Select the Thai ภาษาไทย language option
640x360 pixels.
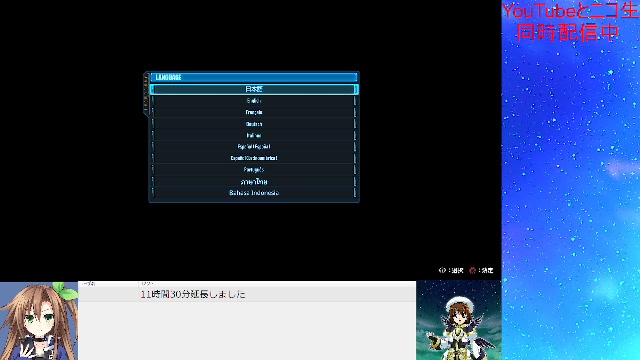[253, 181]
